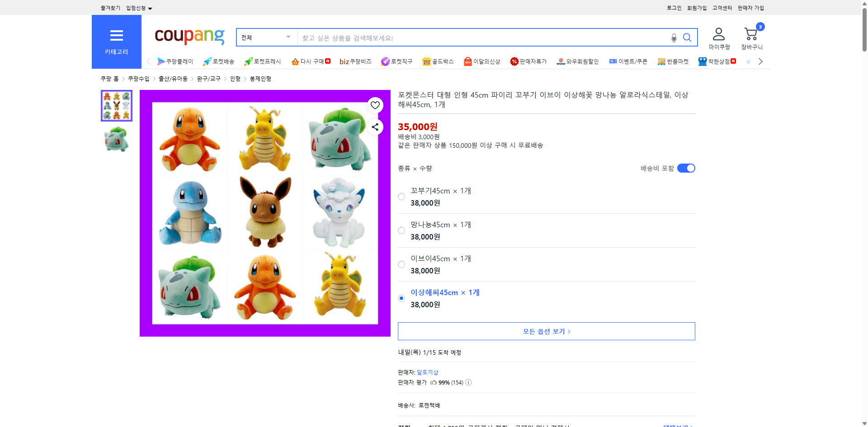Click the right chevron on the navigation strip
The image size is (868, 427).
pyautogui.click(x=761, y=61)
